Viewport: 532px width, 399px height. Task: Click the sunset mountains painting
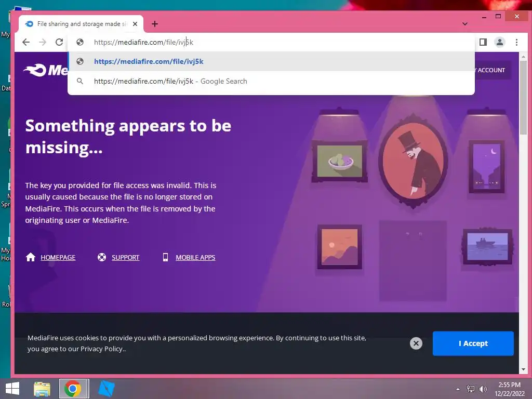coord(340,247)
